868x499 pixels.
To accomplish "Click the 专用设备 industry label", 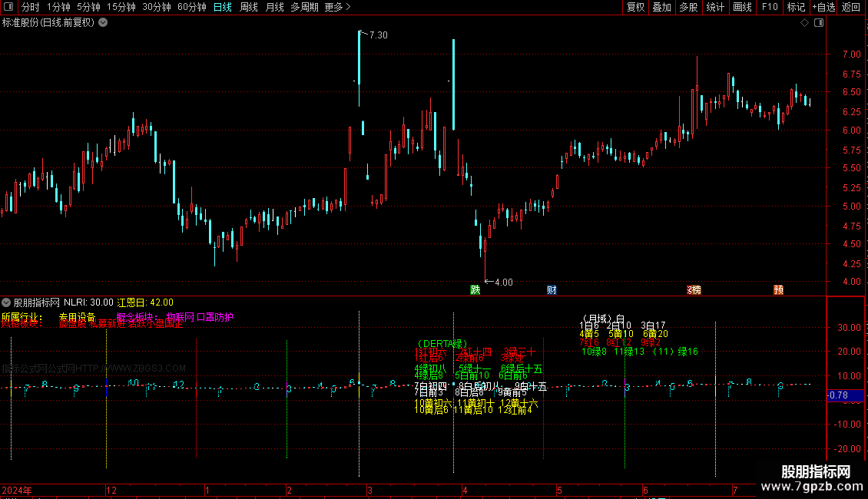I will pos(78,317).
